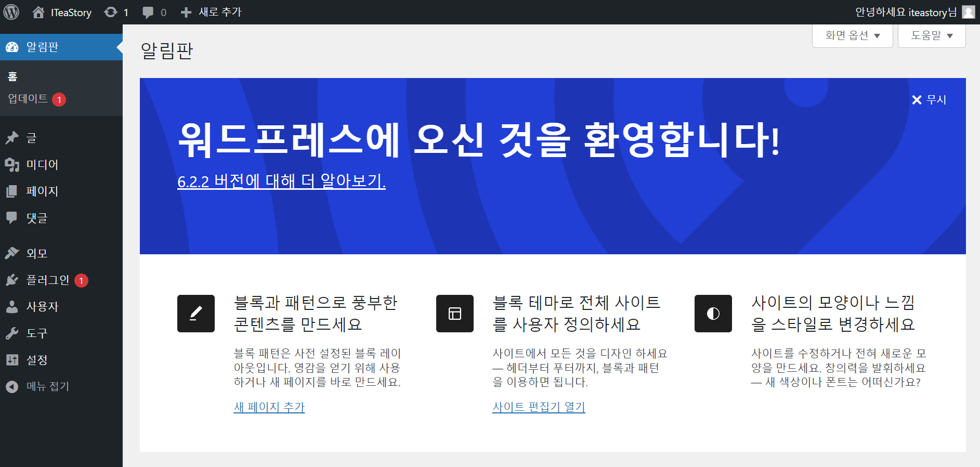Open the 6.2.2 버전에 대해 더 알아보기 link

(281, 181)
